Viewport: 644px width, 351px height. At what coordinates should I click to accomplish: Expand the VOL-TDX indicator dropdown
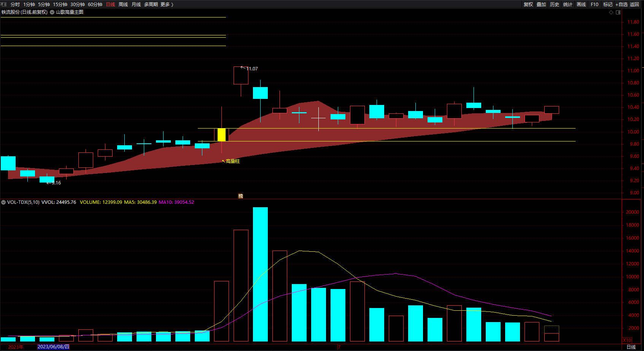point(3,202)
